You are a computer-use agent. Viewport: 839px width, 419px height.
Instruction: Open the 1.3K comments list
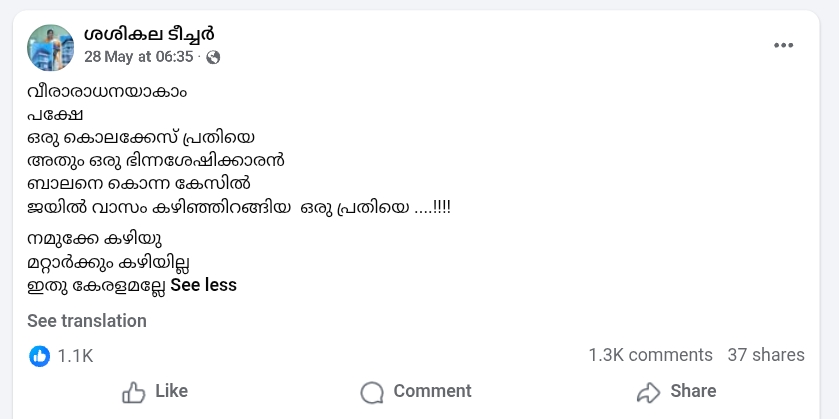pos(650,355)
